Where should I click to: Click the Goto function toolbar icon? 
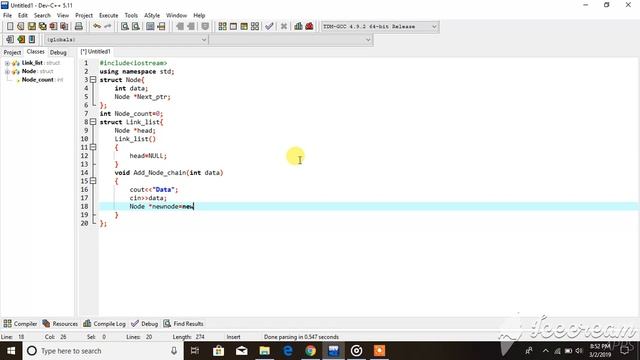click(150, 27)
